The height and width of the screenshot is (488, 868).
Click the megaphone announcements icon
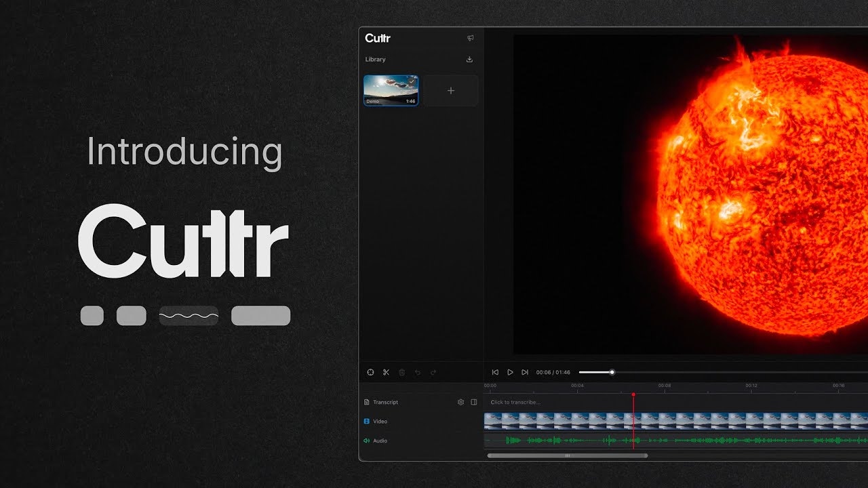470,38
